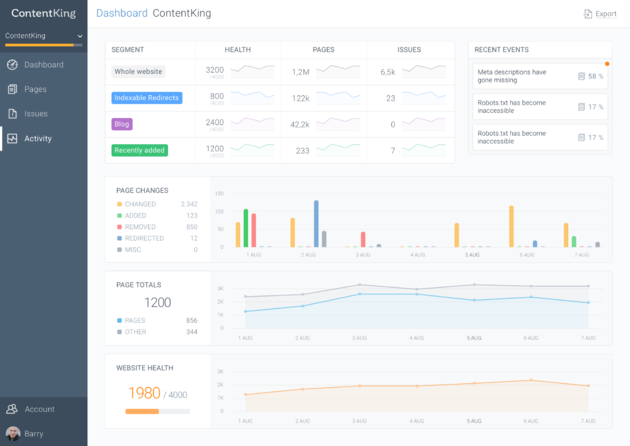Click the Whole website health sparkline
This screenshot has height=446, width=630.
pyautogui.click(x=252, y=71)
